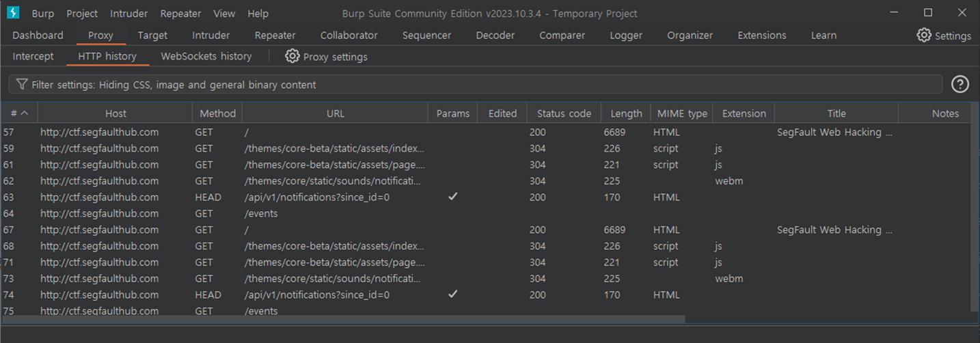
Task: Sort by Method column header
Action: (x=217, y=113)
